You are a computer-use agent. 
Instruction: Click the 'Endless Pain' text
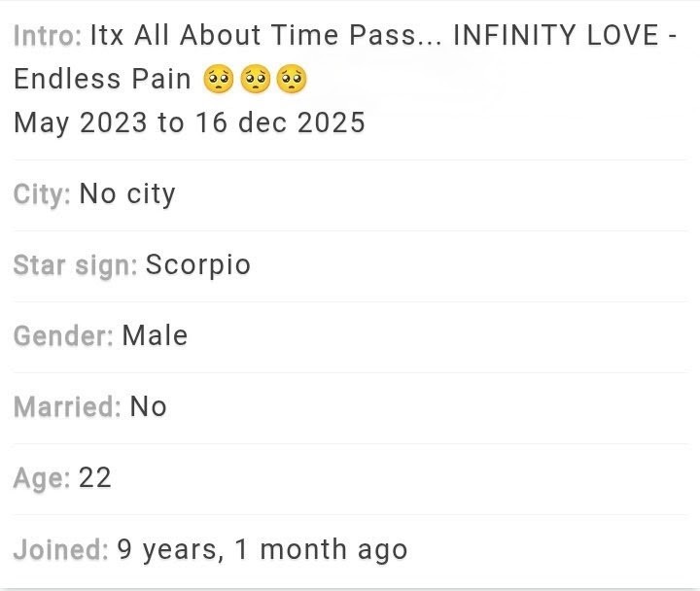(x=103, y=79)
